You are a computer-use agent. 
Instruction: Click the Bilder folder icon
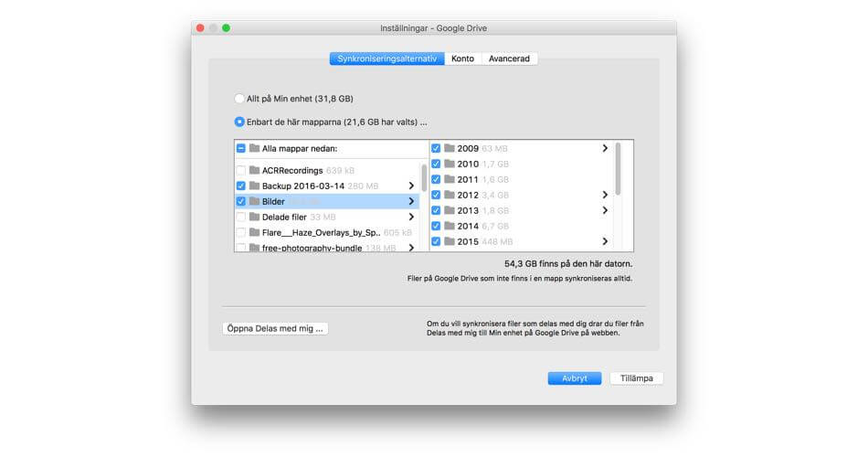pos(254,201)
